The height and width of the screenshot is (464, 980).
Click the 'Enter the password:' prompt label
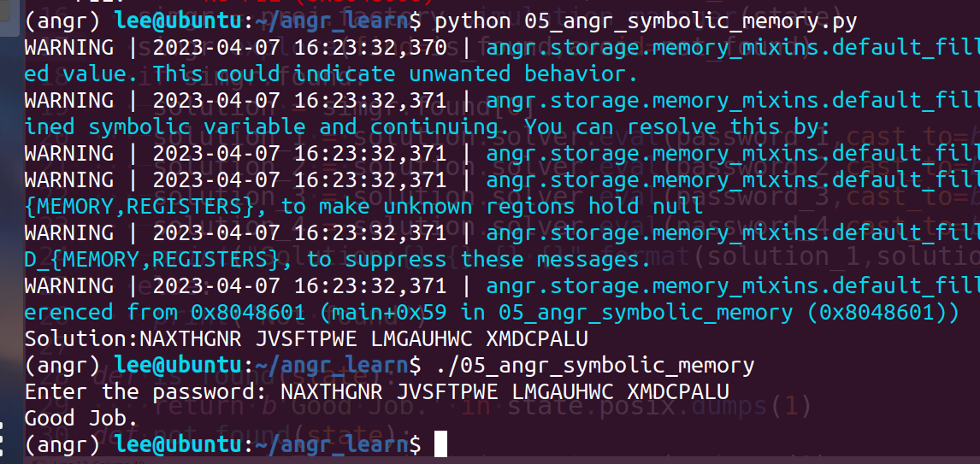(145, 391)
